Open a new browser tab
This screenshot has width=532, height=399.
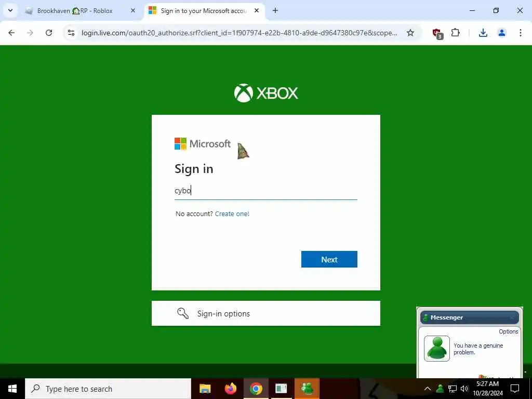(275, 10)
